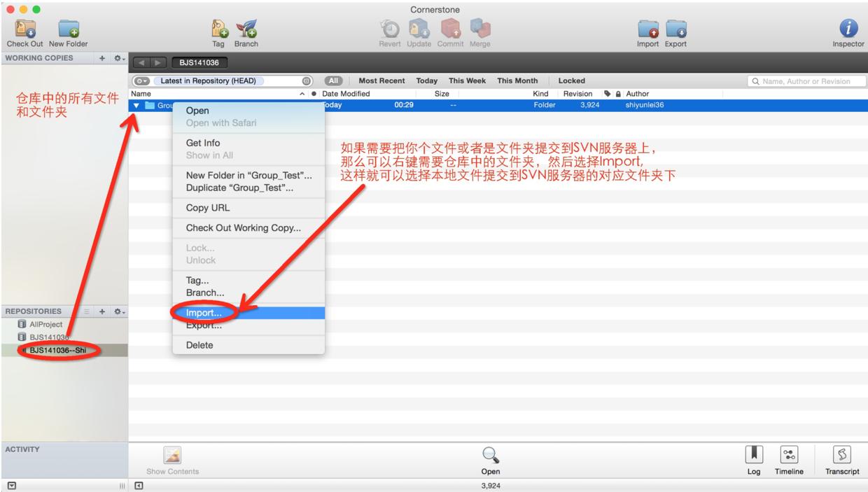Select Check Out Working Copy... menu item
Image resolution: width=868 pixels, height=492 pixels.
click(x=243, y=227)
